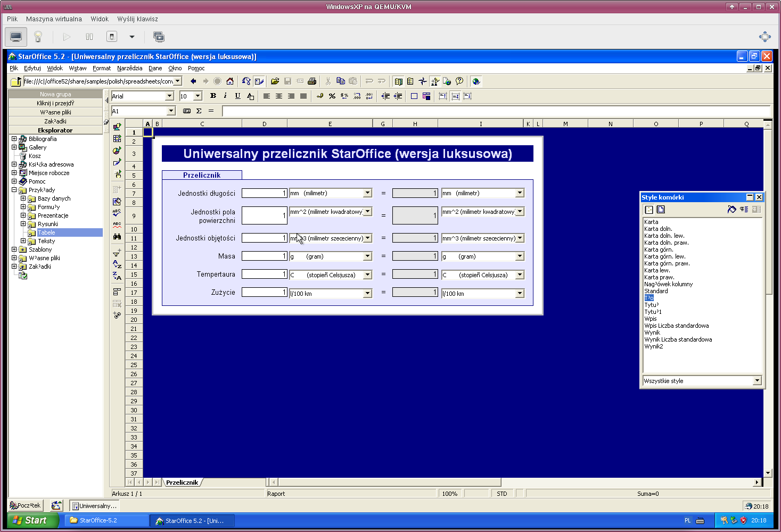Click the Jednostki długości input field
Image resolution: width=781 pixels, height=532 pixels.
[x=265, y=193]
